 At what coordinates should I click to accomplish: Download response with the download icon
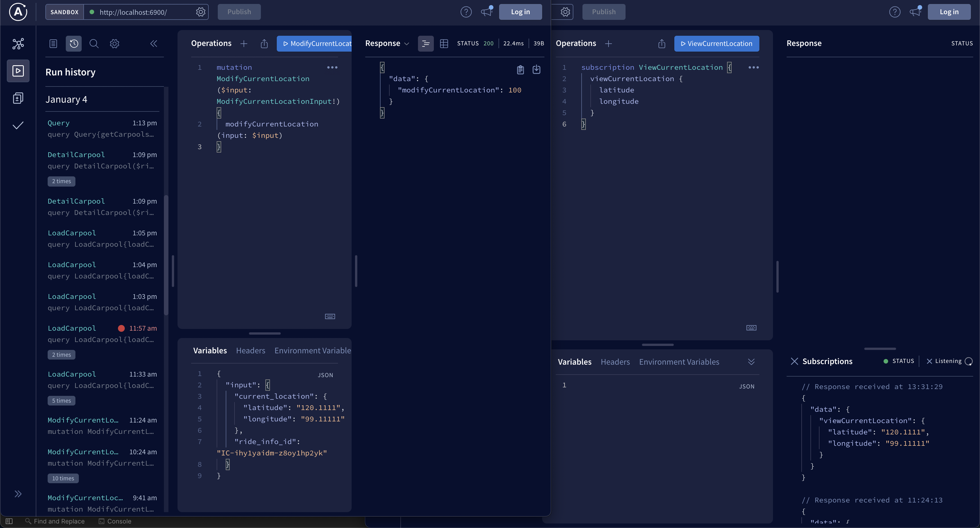point(537,69)
